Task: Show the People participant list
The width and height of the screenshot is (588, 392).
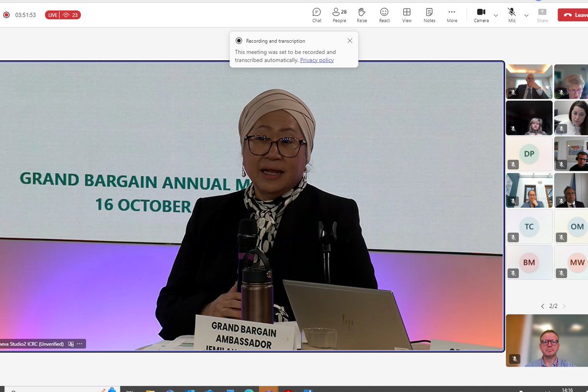Action: pyautogui.click(x=339, y=15)
